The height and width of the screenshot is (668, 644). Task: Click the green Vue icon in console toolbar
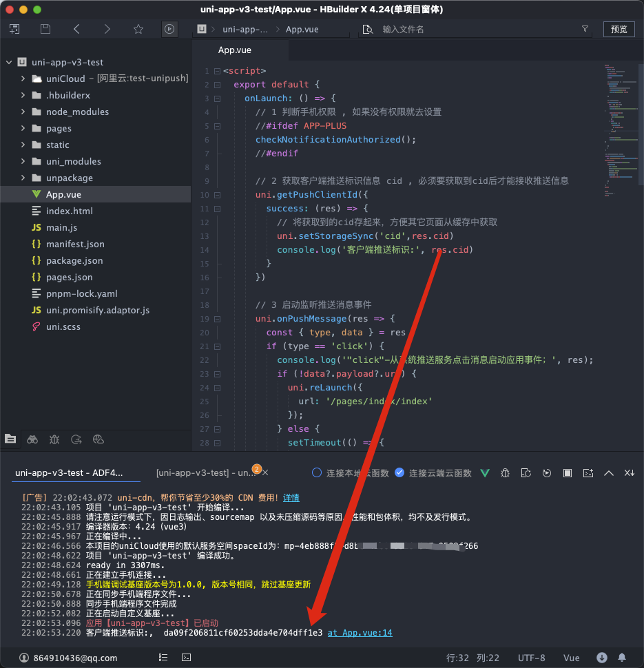[485, 473]
